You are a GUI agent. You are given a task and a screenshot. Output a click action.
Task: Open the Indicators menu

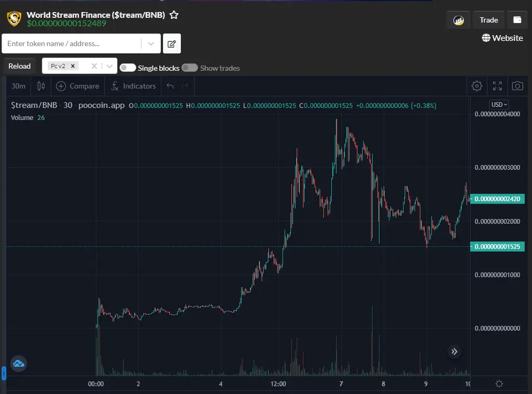point(133,86)
